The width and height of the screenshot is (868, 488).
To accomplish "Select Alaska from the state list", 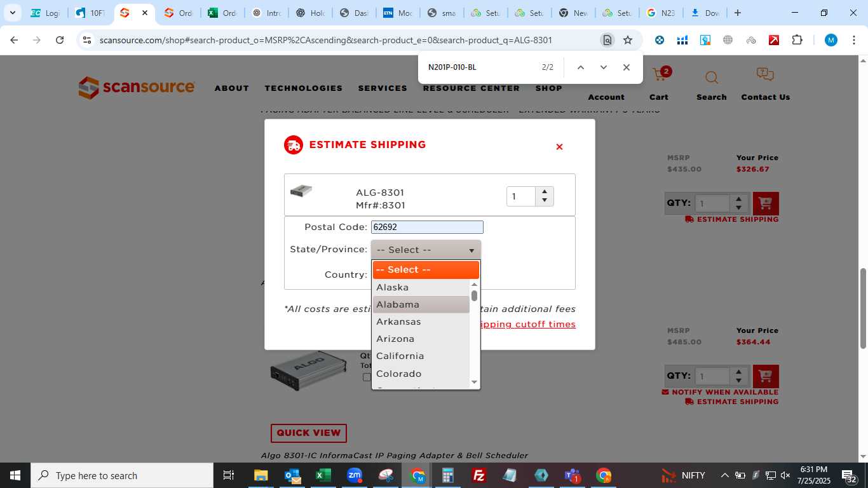I will pos(421,287).
